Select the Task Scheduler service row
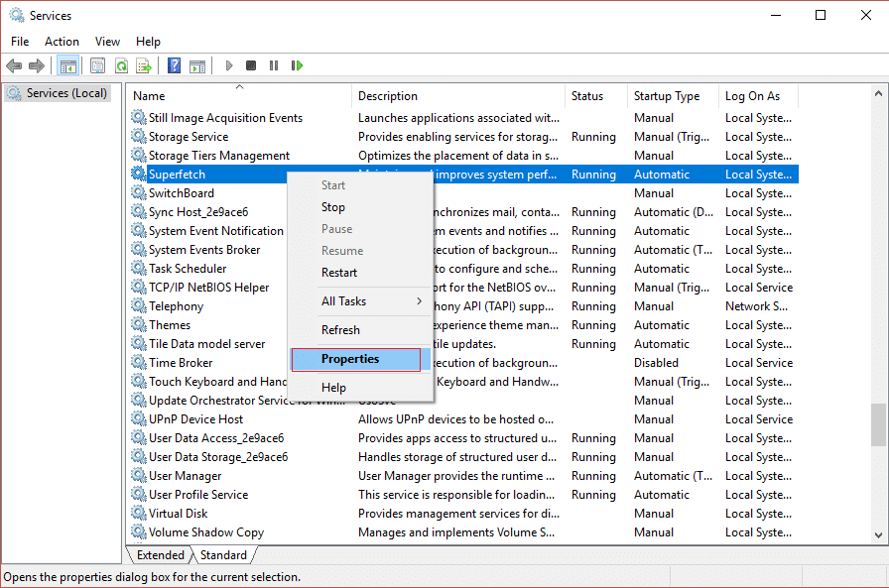889x588 pixels. pyautogui.click(x=188, y=269)
